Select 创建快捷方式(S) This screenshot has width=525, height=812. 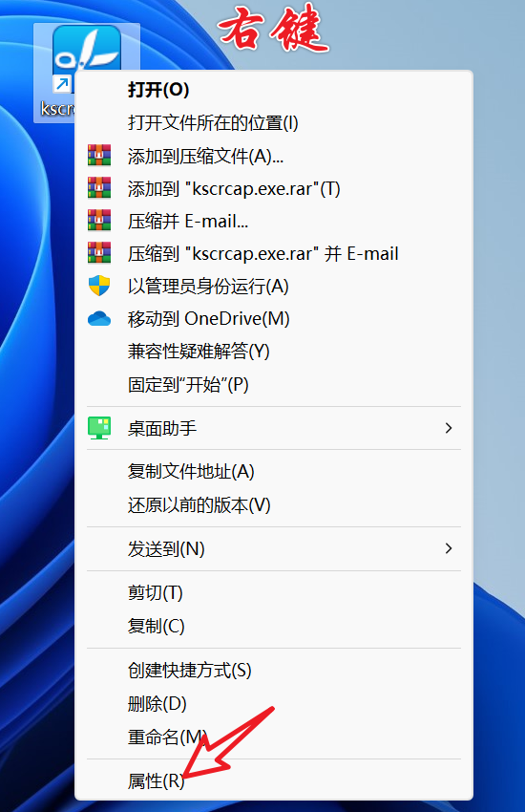click(189, 670)
